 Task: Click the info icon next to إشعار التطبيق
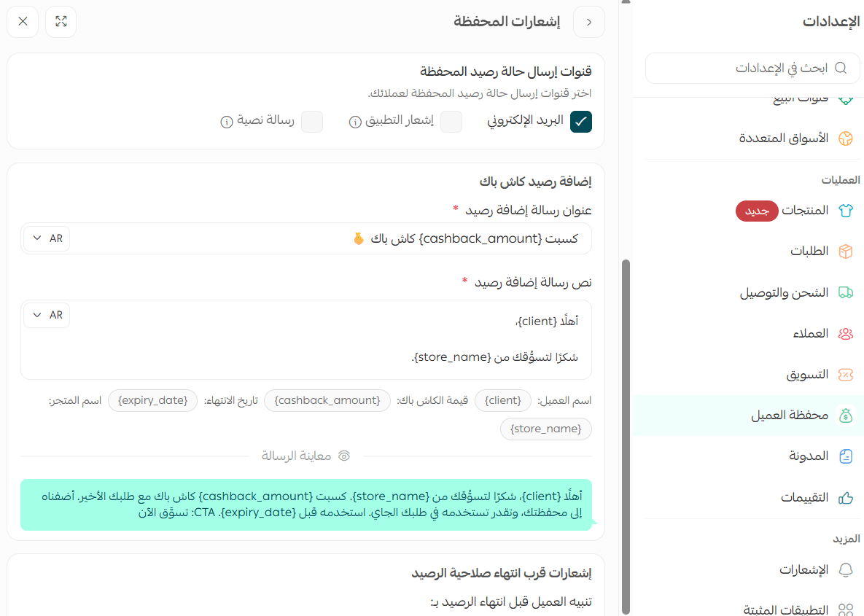[x=355, y=122]
